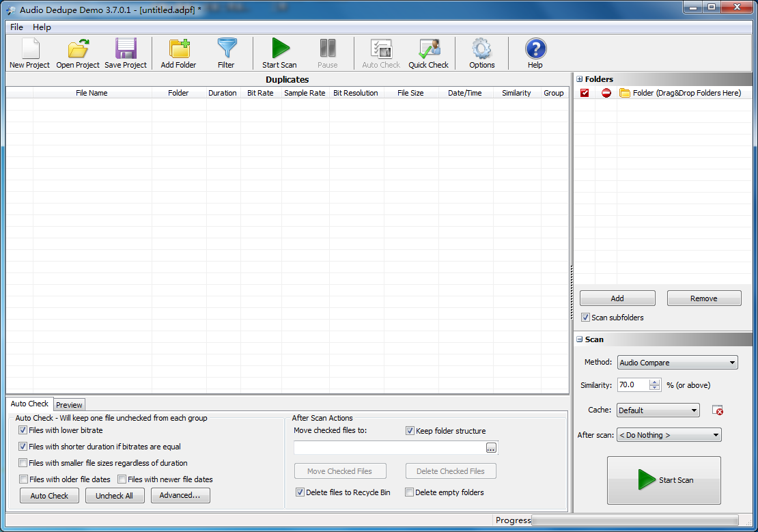Click the Move checked files to path field

point(390,448)
